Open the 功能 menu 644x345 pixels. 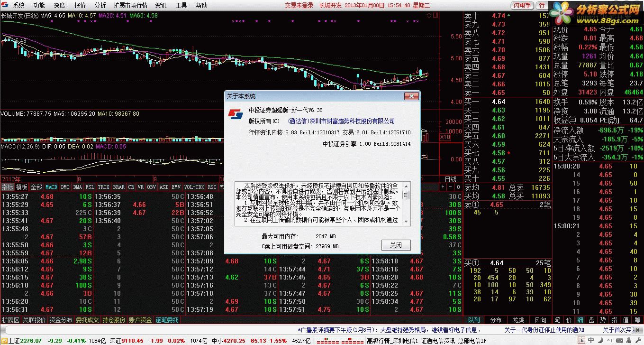pos(39,5)
